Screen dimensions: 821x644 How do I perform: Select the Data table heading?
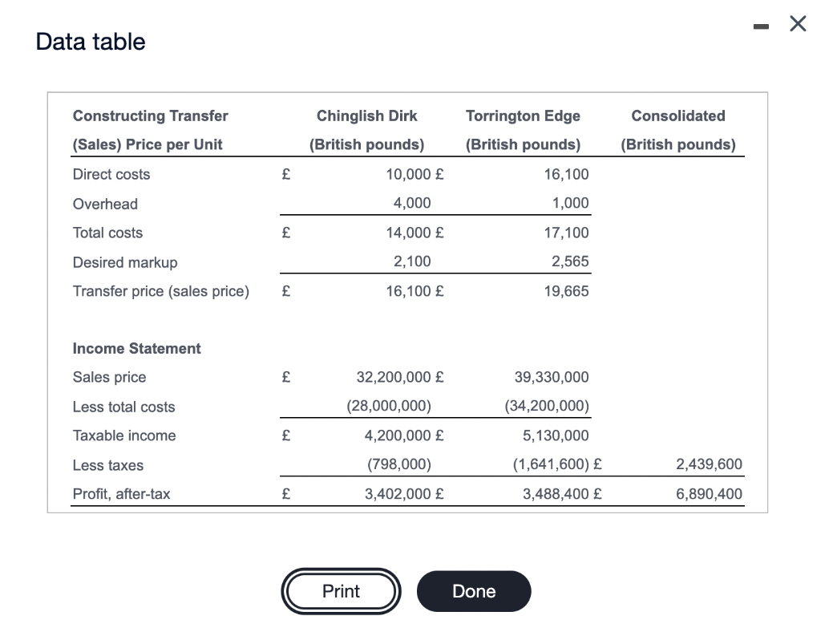coord(91,42)
